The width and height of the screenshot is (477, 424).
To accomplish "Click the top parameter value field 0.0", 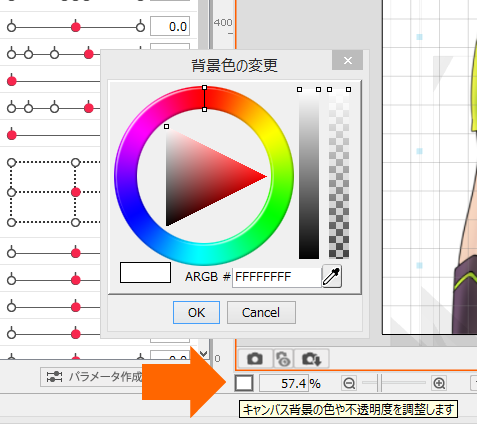I will (x=170, y=26).
